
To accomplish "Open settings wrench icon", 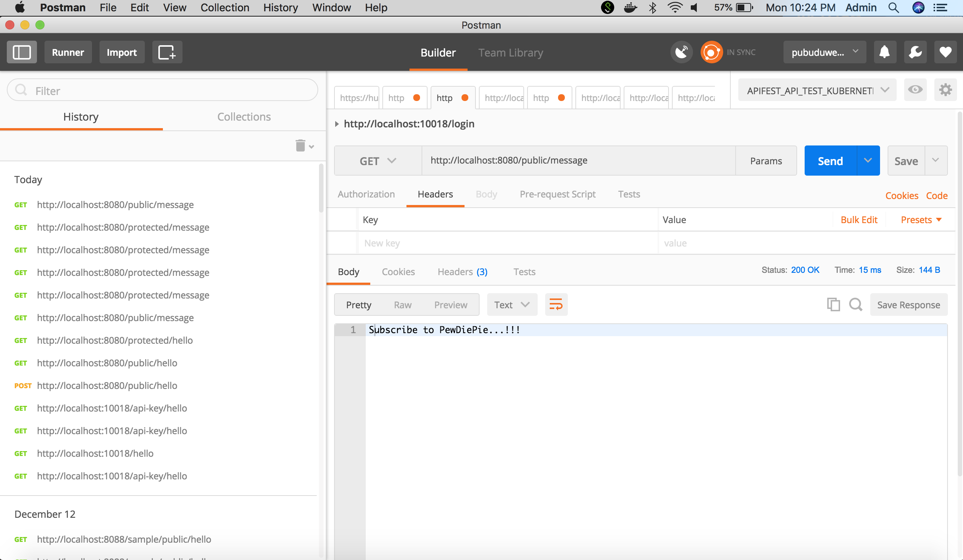I will coord(915,52).
